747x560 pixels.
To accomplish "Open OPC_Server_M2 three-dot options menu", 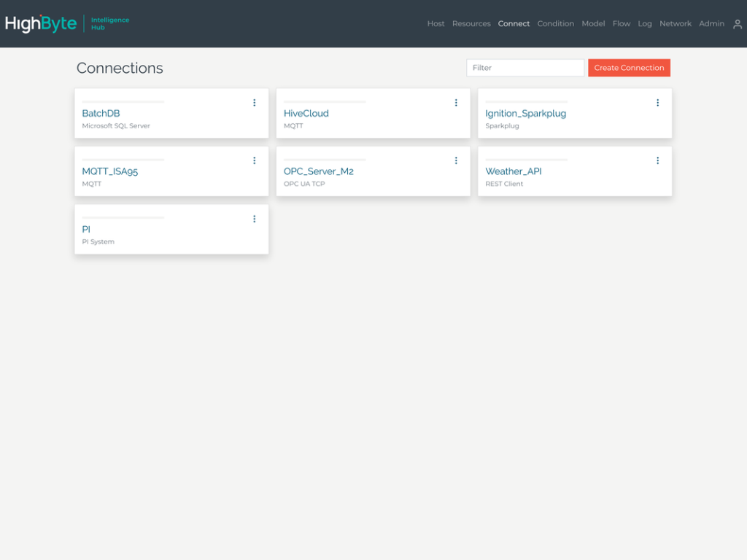I will click(456, 160).
